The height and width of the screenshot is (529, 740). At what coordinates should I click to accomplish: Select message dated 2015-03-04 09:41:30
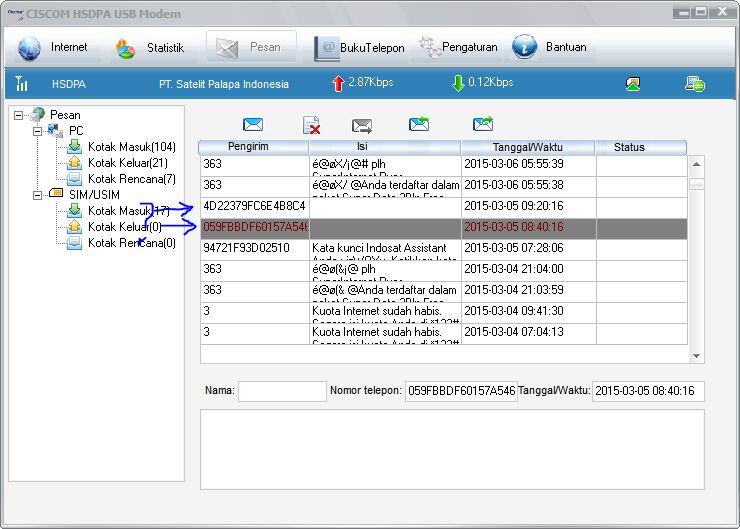pos(444,313)
